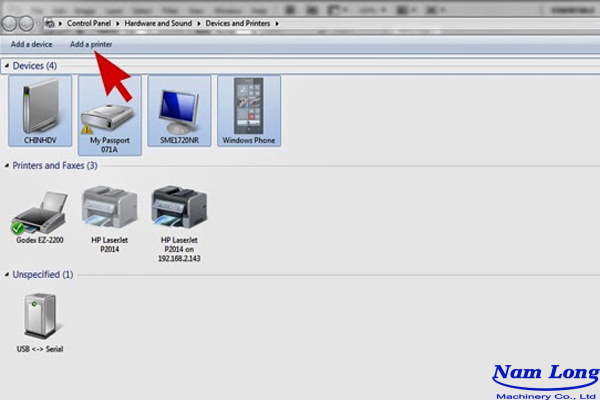Click Add a device button
600x400 pixels.
click(x=31, y=45)
